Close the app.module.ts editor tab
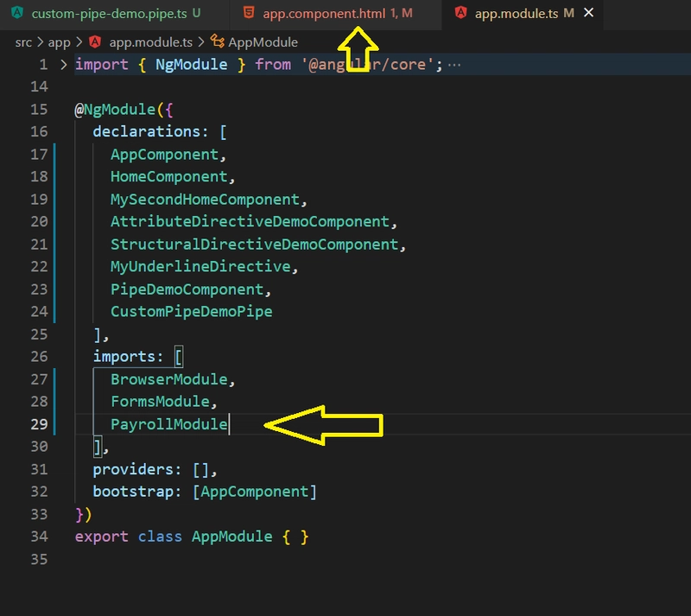This screenshot has width=691, height=616. [x=589, y=14]
